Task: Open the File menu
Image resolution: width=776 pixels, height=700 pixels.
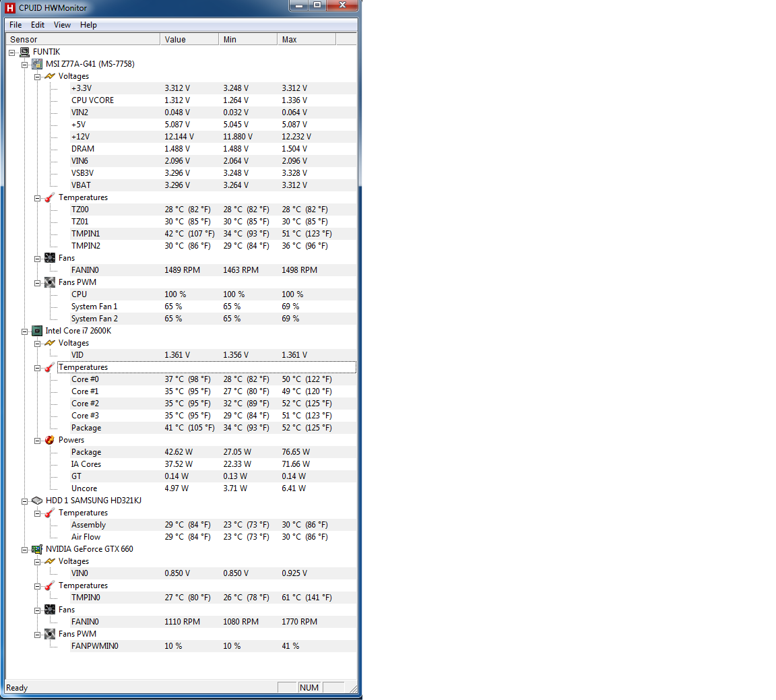Action: 15,25
